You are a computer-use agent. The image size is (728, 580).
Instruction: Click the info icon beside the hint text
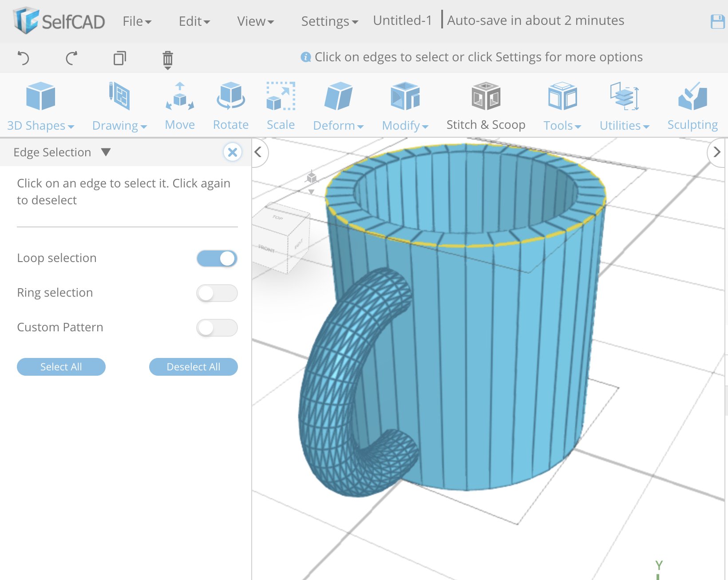pyautogui.click(x=305, y=57)
